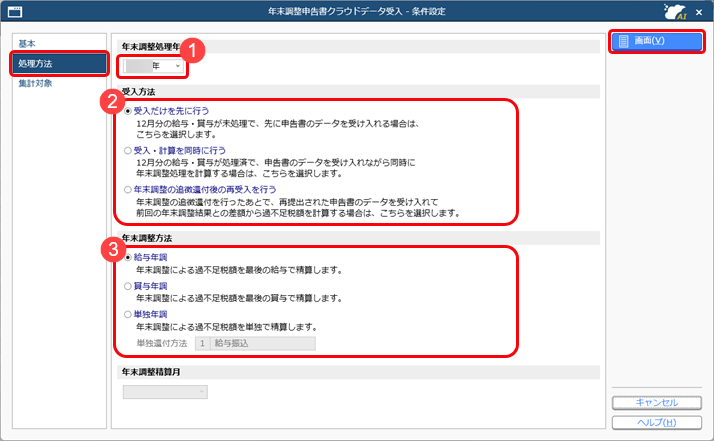
Task: Open the AI cloud assistant icon
Action: click(675, 11)
